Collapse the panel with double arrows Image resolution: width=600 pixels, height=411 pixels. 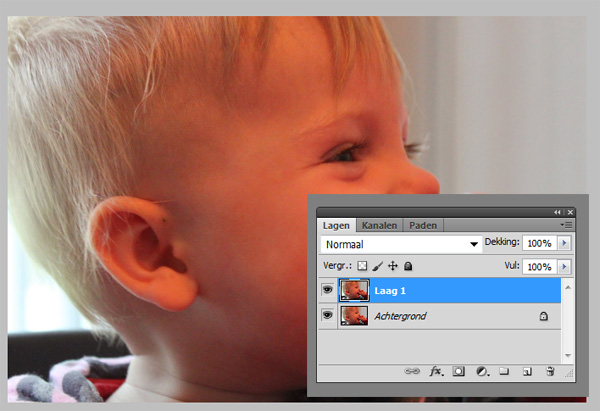(557, 212)
